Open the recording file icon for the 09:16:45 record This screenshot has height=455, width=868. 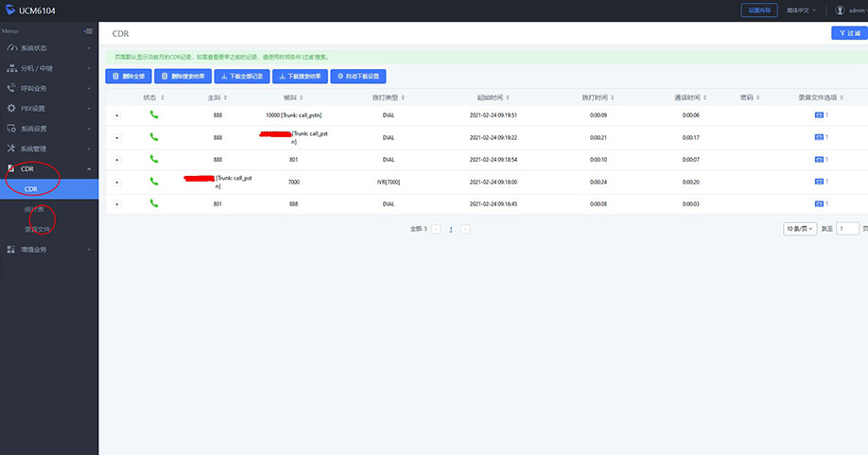(x=819, y=203)
